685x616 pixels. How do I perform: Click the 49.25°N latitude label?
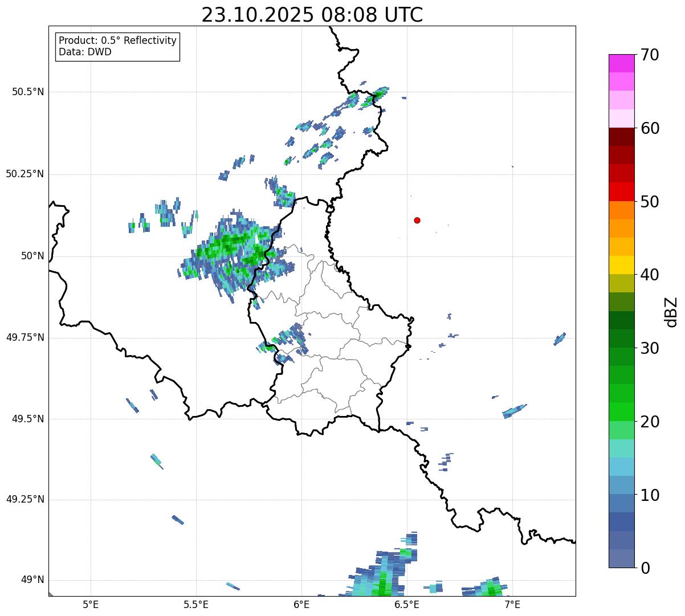click(x=25, y=500)
